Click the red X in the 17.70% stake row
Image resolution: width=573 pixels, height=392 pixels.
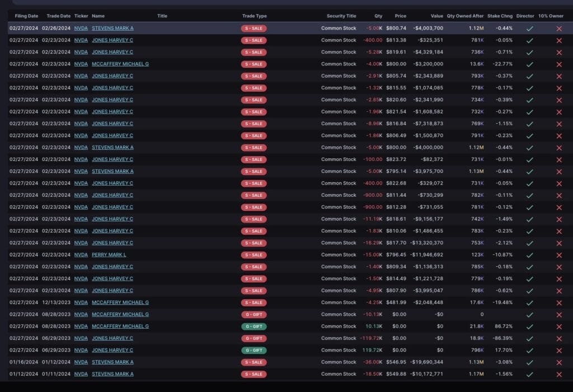559,351
